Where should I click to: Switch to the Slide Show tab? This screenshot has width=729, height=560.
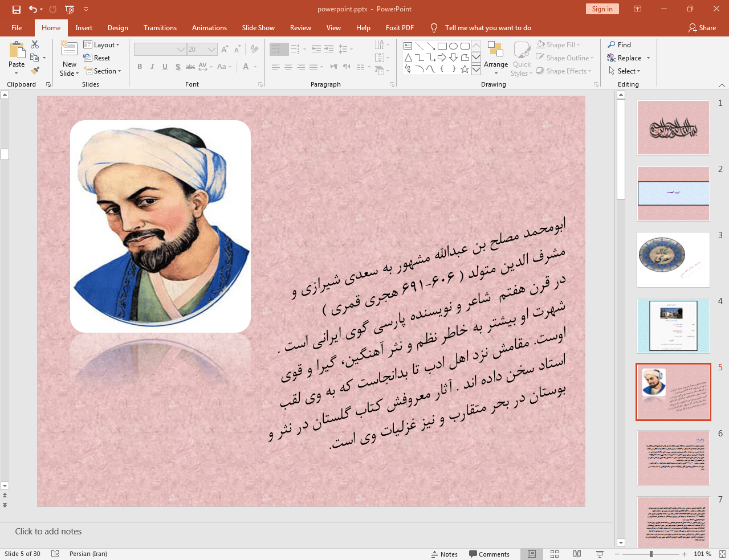click(x=258, y=28)
